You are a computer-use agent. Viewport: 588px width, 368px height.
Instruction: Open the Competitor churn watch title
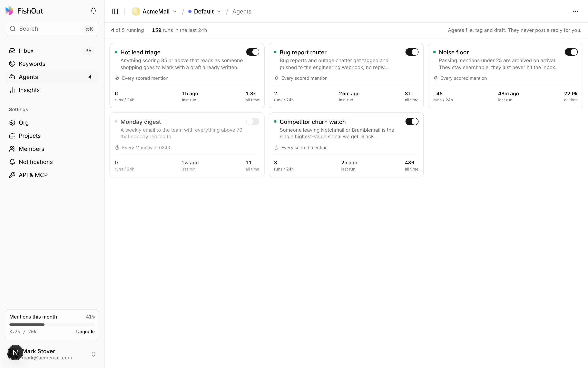[312, 122]
